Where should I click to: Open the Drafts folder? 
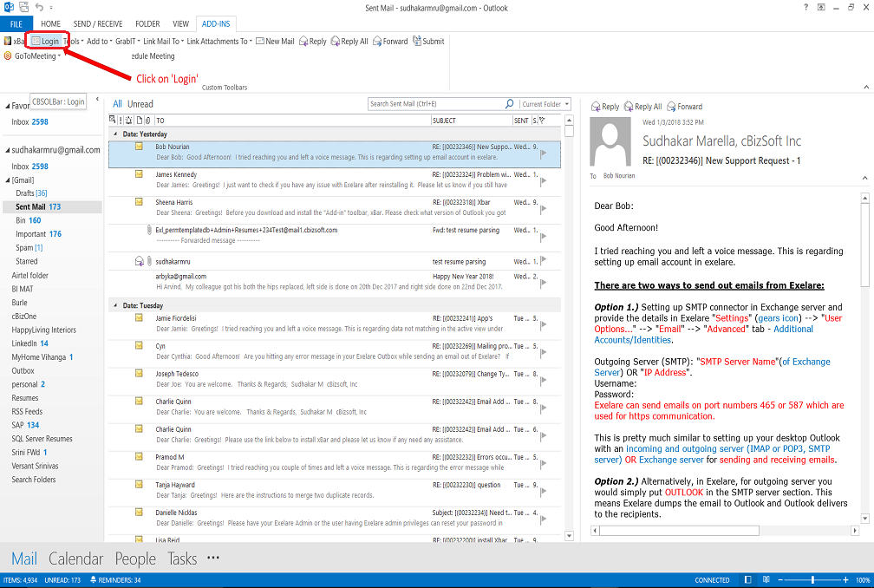31,193
